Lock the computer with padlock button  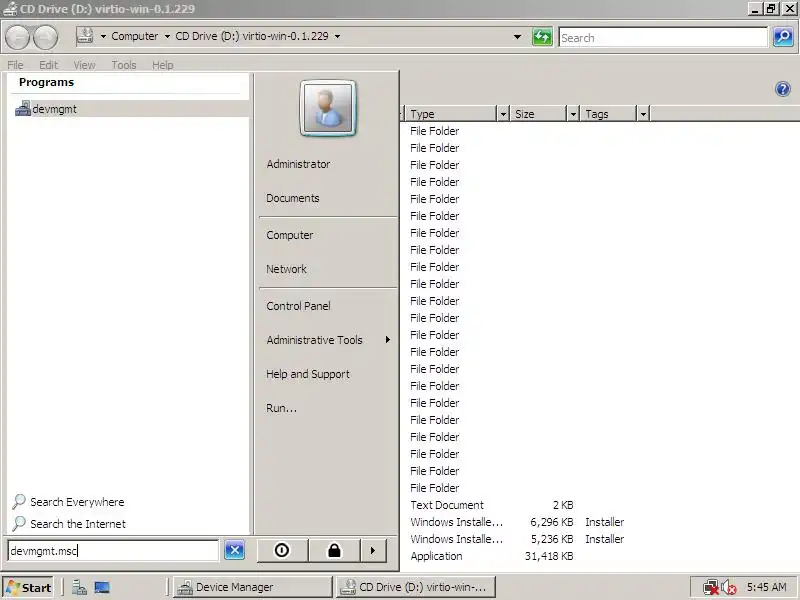[334, 550]
